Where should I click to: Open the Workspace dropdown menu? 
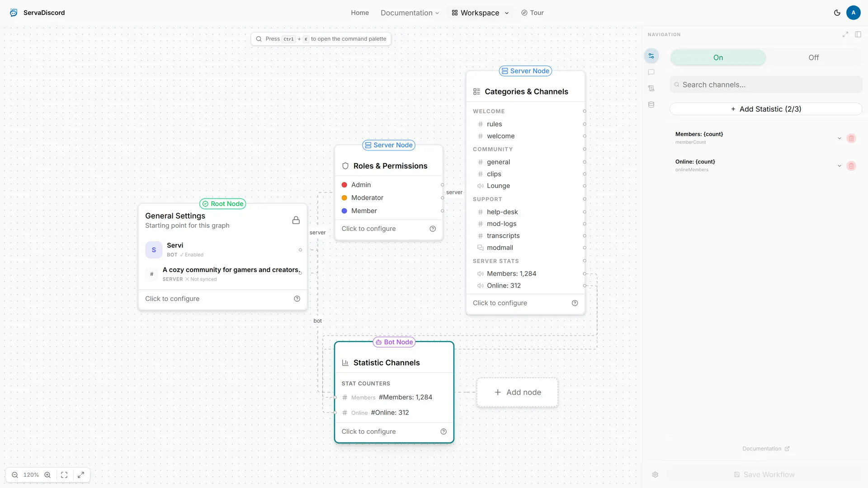(480, 13)
